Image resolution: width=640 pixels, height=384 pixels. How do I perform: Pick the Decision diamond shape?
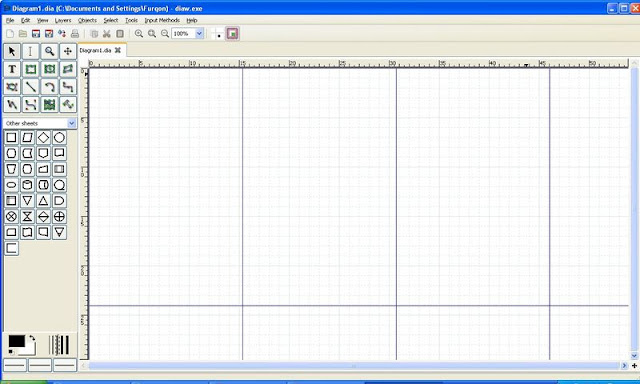pyautogui.click(x=43, y=138)
